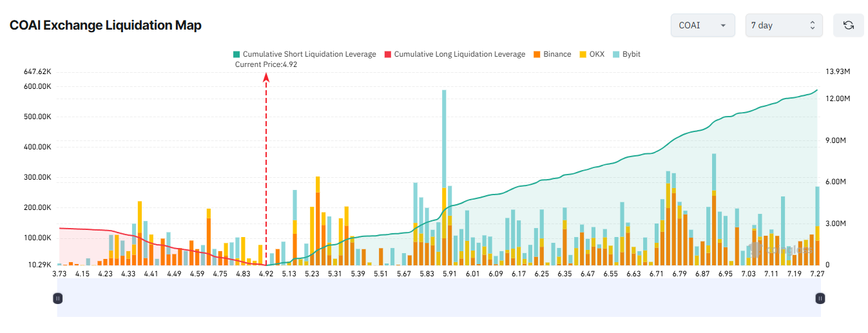This screenshot has height=333, width=868.
Task: Open the COAI symbol dropdown
Action: point(702,26)
